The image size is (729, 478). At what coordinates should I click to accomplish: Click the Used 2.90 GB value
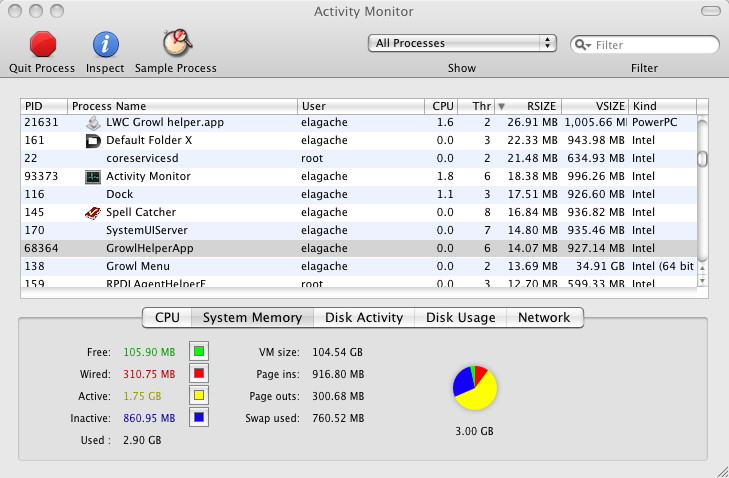(142, 440)
